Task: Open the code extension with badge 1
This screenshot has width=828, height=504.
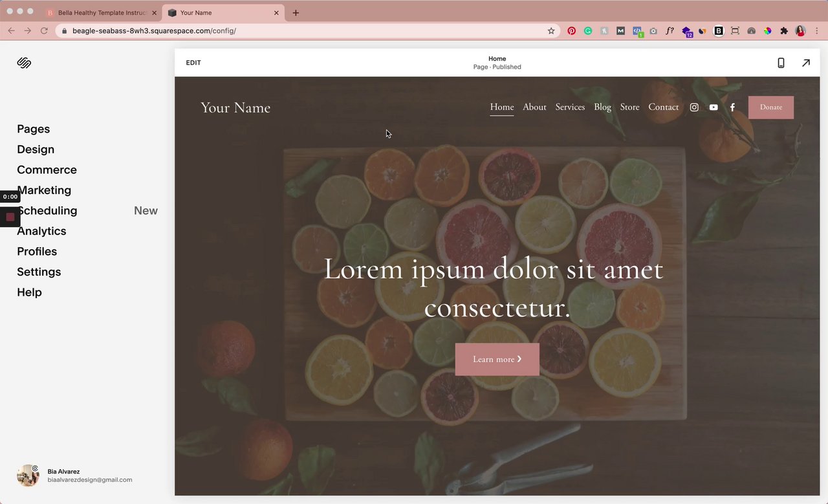Action: tap(637, 31)
